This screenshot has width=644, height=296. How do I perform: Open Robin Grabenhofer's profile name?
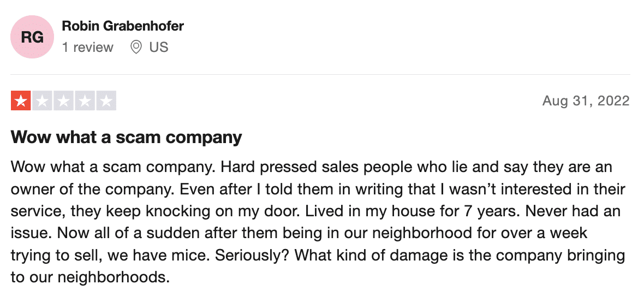(x=123, y=26)
